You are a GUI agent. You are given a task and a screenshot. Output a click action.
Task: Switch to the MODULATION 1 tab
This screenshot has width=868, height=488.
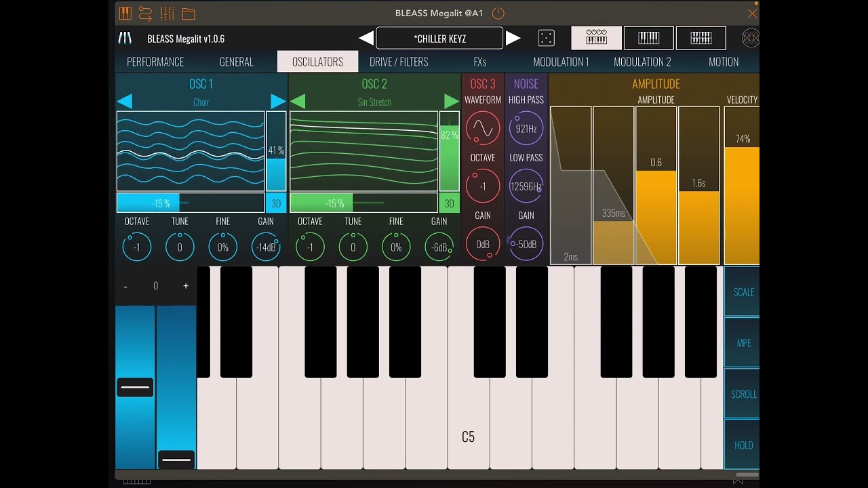[x=561, y=62]
